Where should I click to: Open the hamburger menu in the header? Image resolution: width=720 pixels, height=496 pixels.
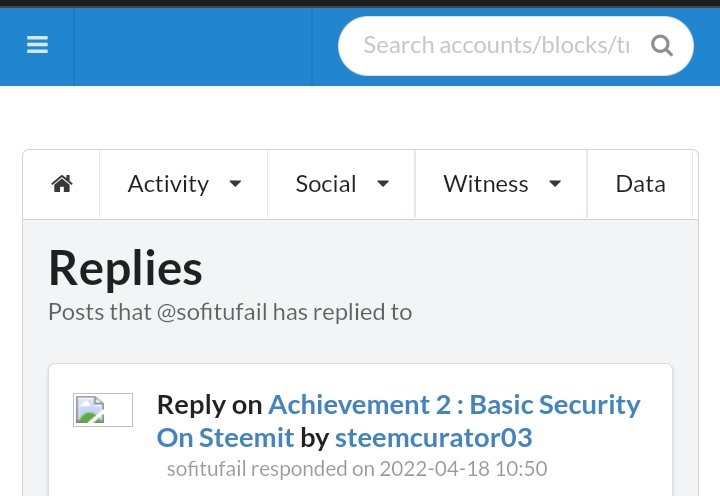pyautogui.click(x=37, y=45)
